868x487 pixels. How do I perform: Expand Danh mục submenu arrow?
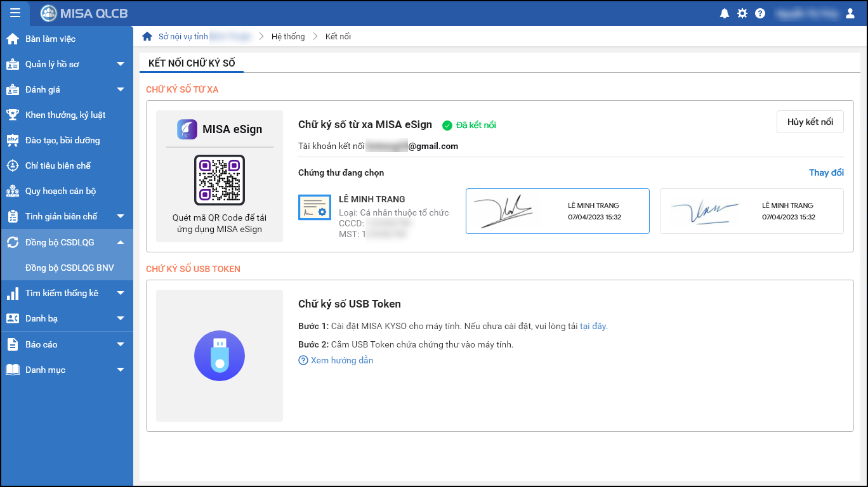pyautogui.click(x=121, y=370)
